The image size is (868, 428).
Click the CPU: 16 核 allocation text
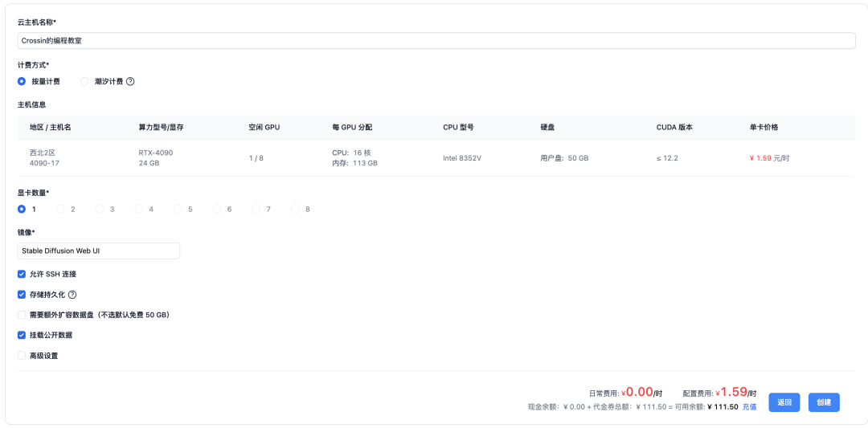pos(351,153)
